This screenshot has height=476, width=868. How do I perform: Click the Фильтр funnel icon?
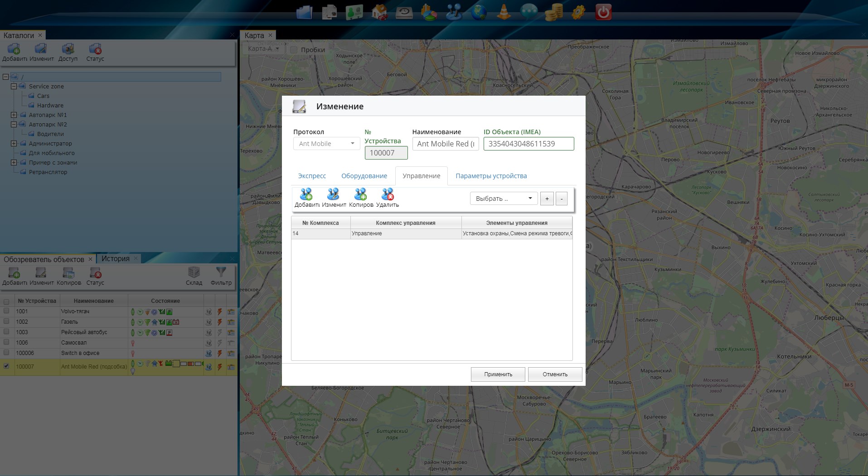221,272
